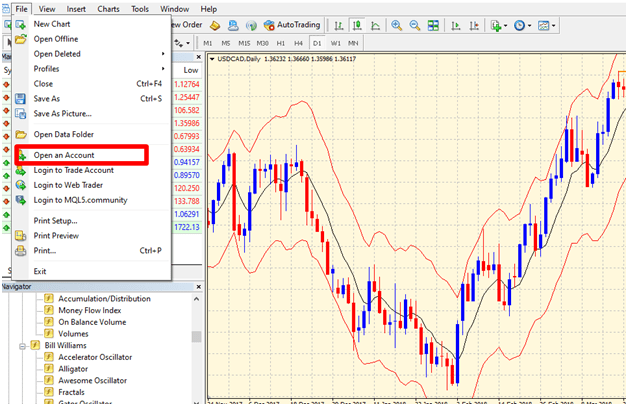This screenshot has width=630, height=409.
Task: Zoom in on the chart
Action: (x=397, y=26)
